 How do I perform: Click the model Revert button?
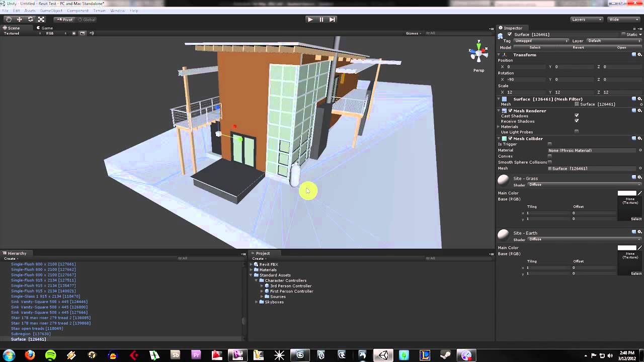578,47
